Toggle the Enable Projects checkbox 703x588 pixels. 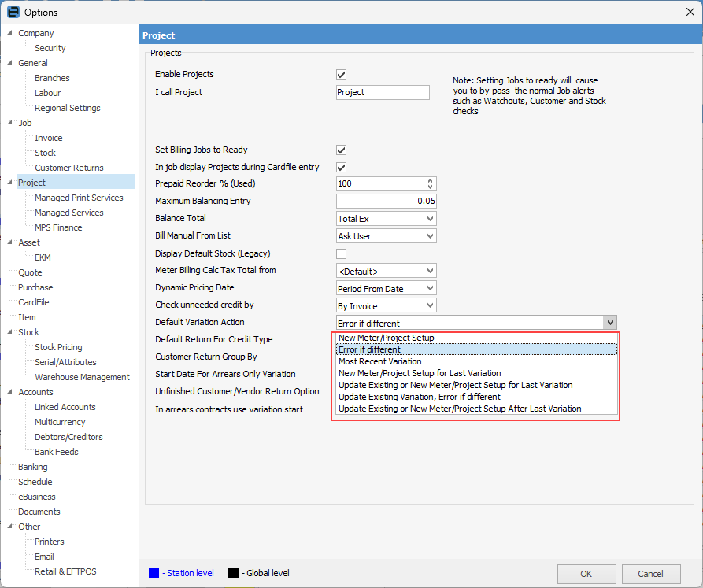click(x=342, y=75)
